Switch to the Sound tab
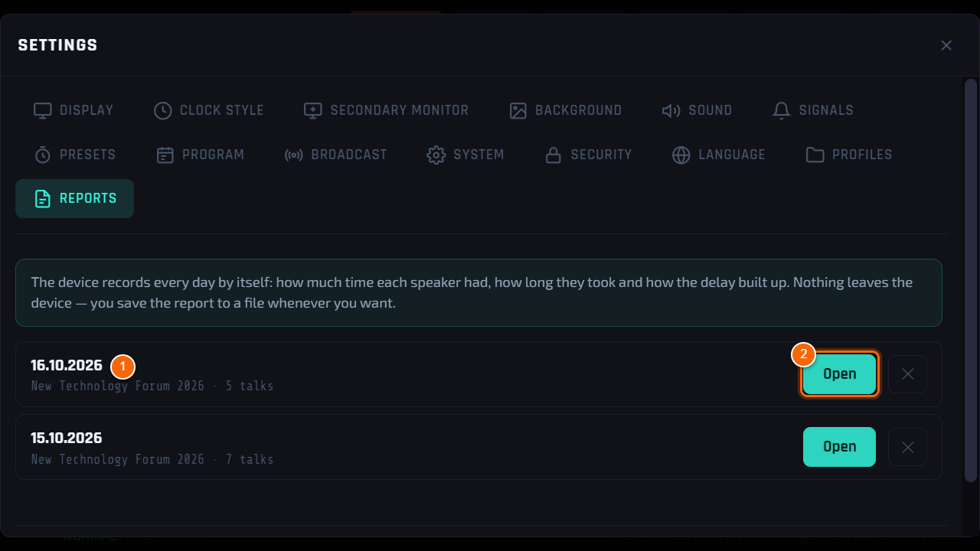 (x=697, y=110)
